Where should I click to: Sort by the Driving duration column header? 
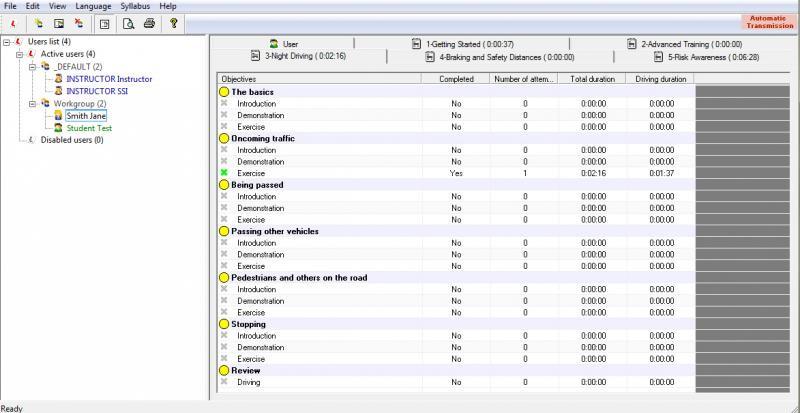[661, 79]
